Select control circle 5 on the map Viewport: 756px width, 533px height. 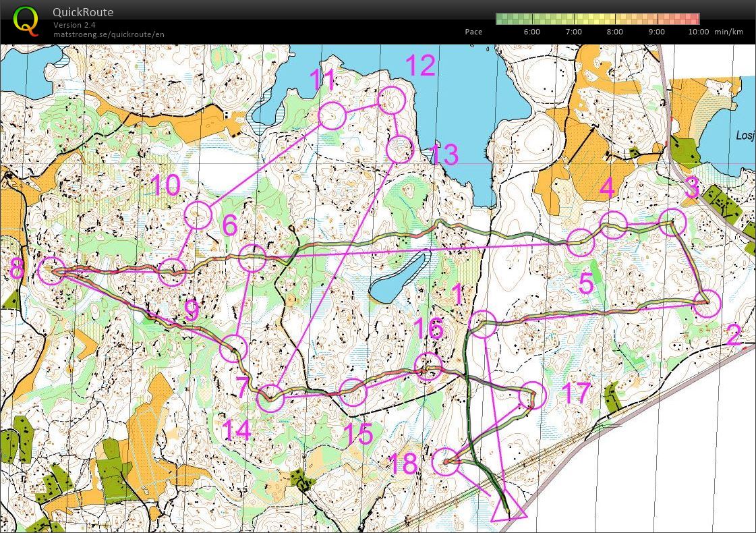pyautogui.click(x=581, y=242)
